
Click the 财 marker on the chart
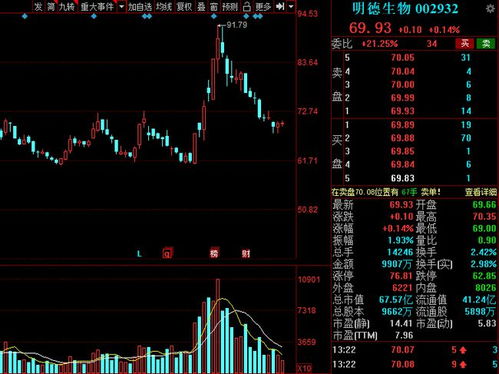tap(246, 253)
